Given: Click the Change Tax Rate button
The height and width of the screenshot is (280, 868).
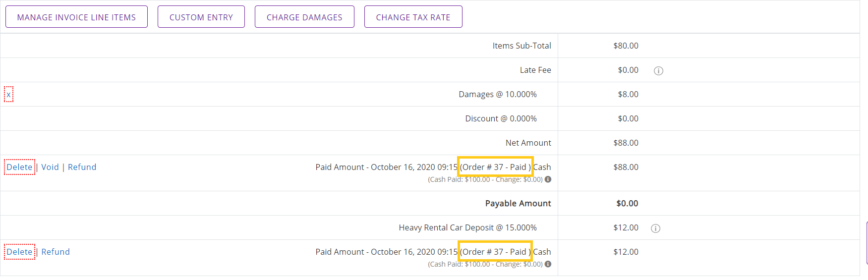Looking at the screenshot, I should (x=413, y=17).
